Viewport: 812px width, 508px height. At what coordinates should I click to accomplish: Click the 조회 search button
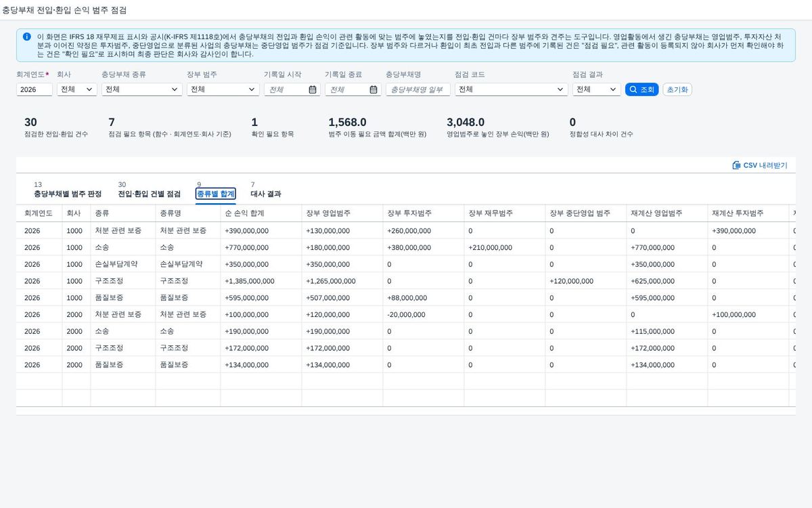coord(641,89)
